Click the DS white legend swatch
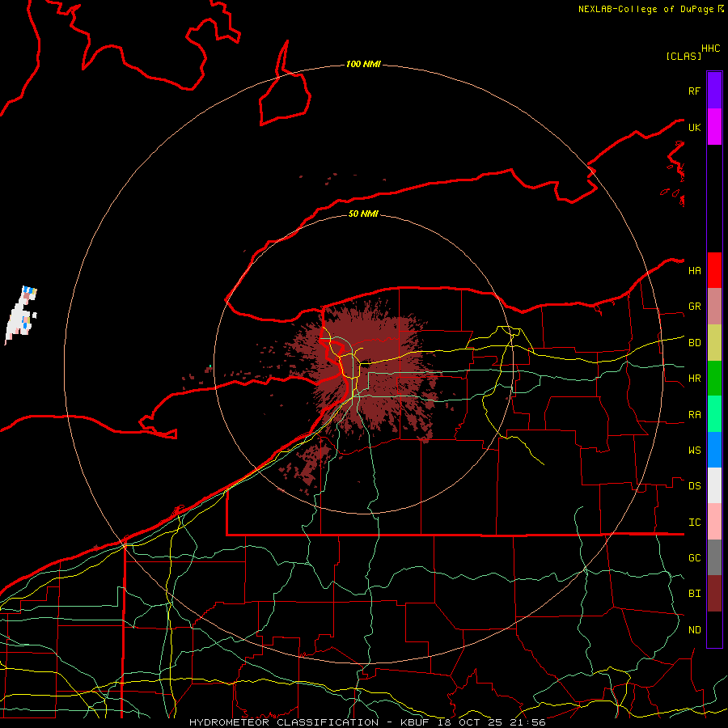This screenshot has height=728, width=728. [714, 485]
